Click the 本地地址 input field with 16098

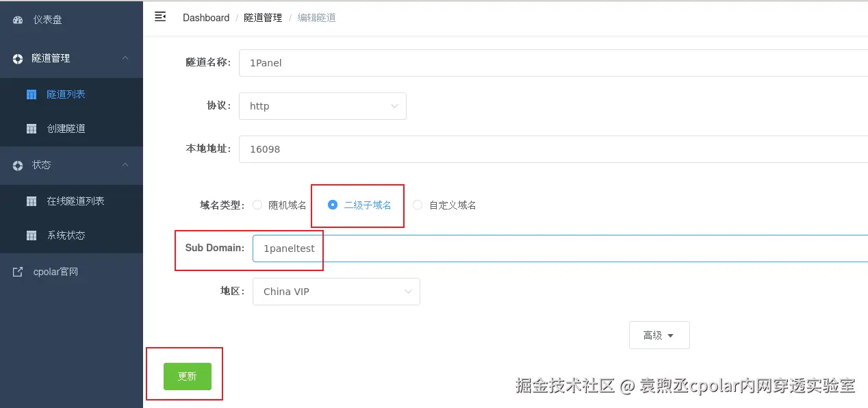(x=553, y=149)
